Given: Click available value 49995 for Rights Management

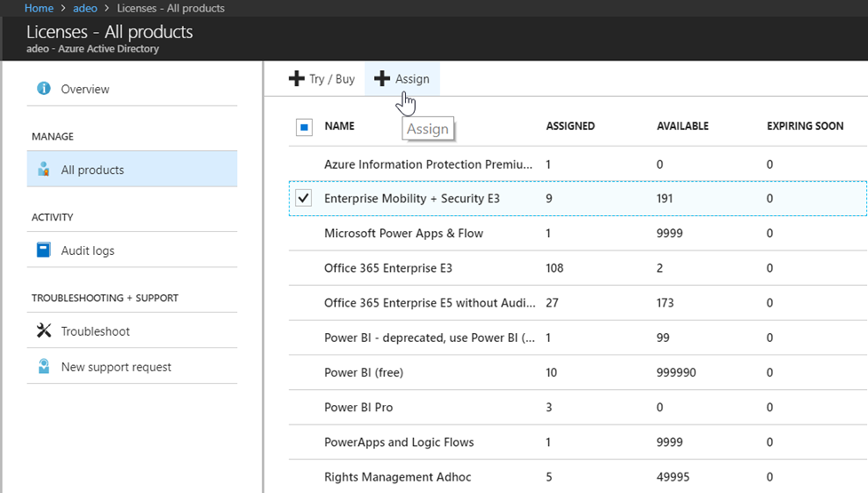Looking at the screenshot, I should pos(673,477).
